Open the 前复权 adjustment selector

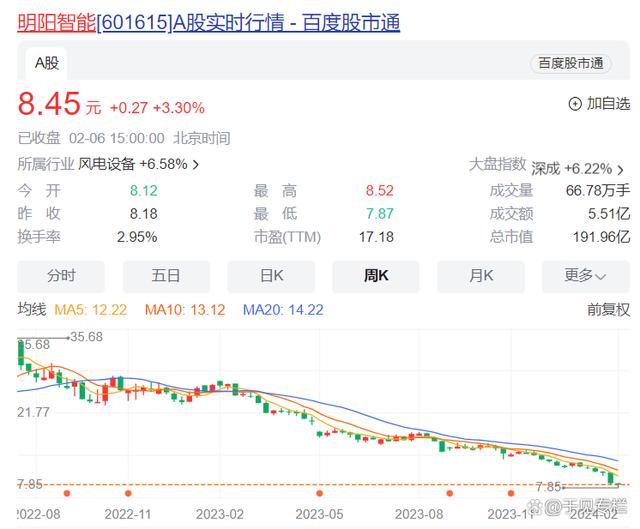[609, 310]
